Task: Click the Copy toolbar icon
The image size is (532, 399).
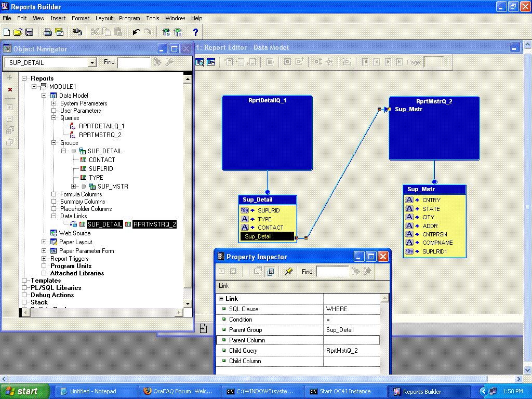Action: [x=107, y=32]
